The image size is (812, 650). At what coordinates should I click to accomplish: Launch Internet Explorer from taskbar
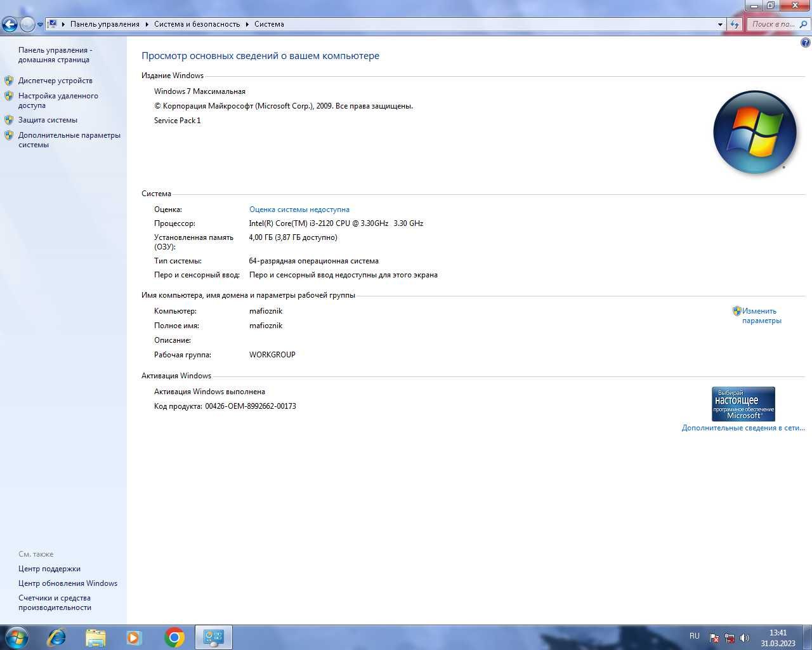[56, 637]
